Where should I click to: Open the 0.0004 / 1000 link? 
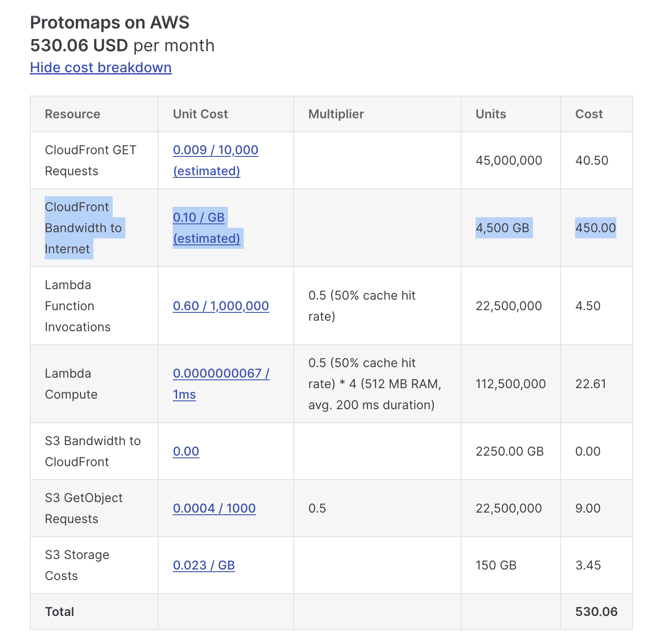point(214,508)
